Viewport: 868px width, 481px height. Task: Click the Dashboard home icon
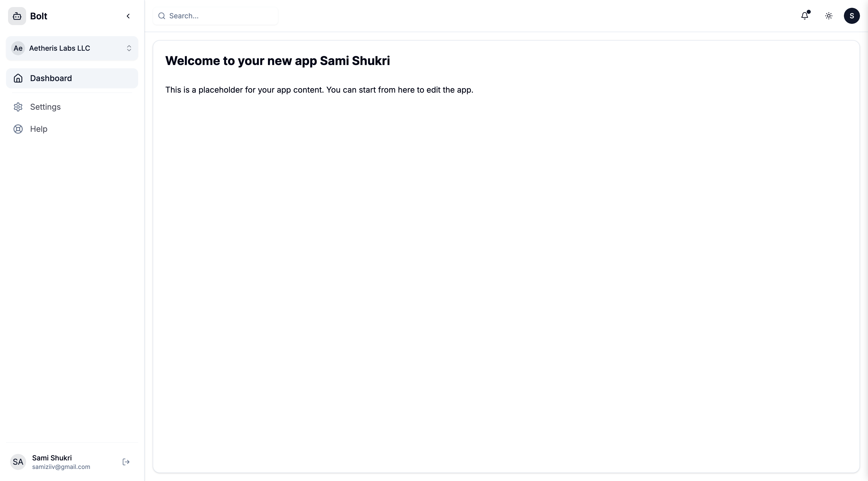coord(18,78)
